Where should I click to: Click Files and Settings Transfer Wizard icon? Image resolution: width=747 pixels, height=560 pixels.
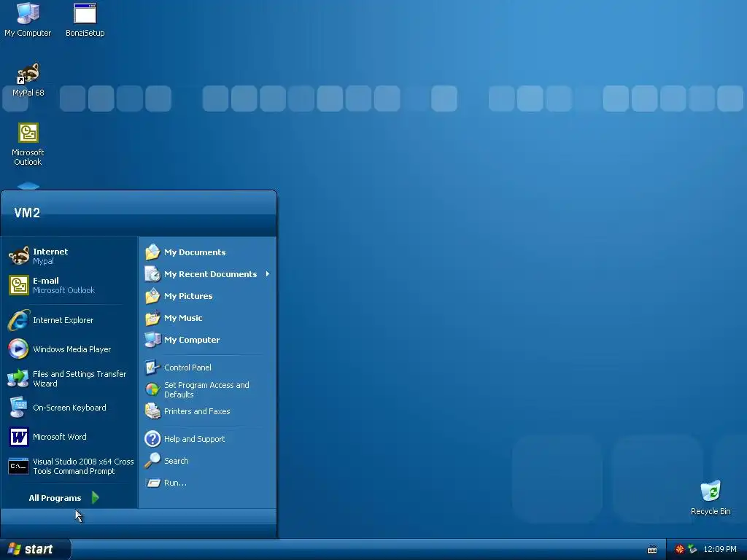18,378
